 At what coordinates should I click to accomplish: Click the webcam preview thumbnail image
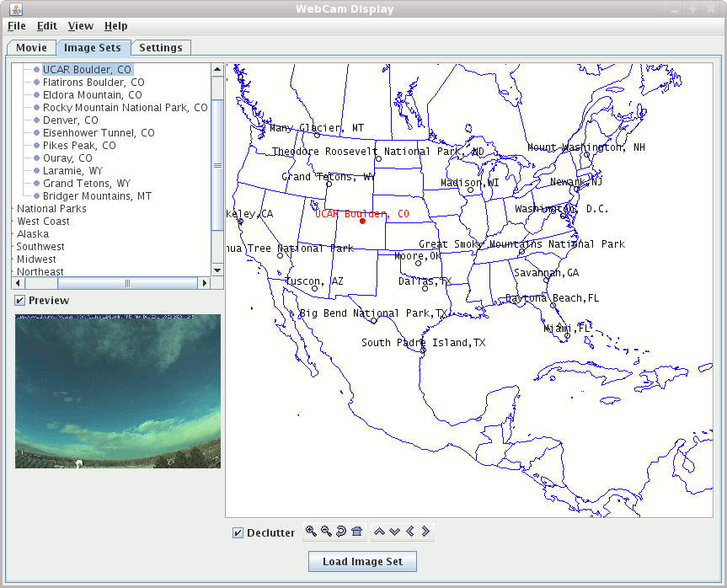coord(117,390)
